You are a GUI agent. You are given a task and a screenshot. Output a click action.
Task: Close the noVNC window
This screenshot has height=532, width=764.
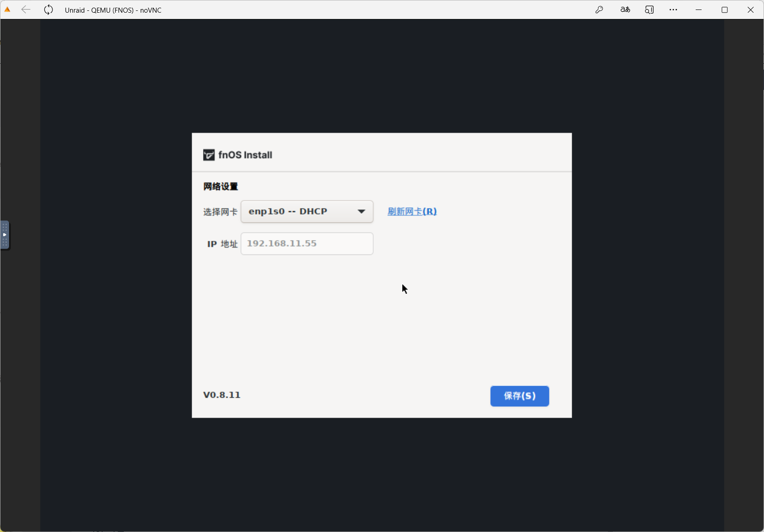[750, 9]
